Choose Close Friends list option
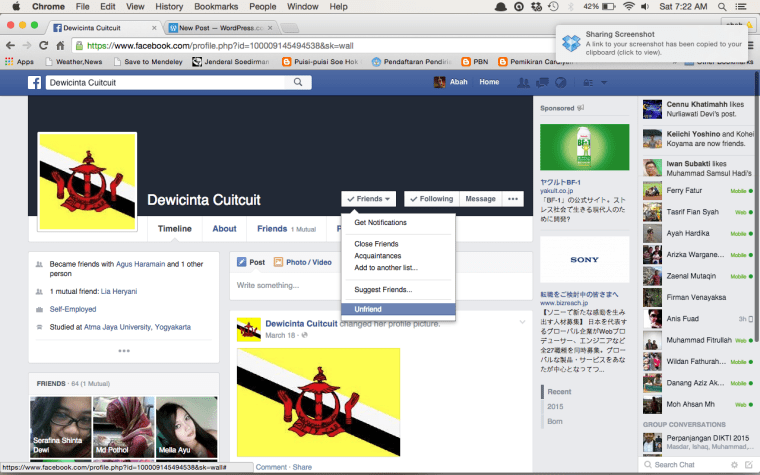The height and width of the screenshot is (475, 760). [x=376, y=244]
